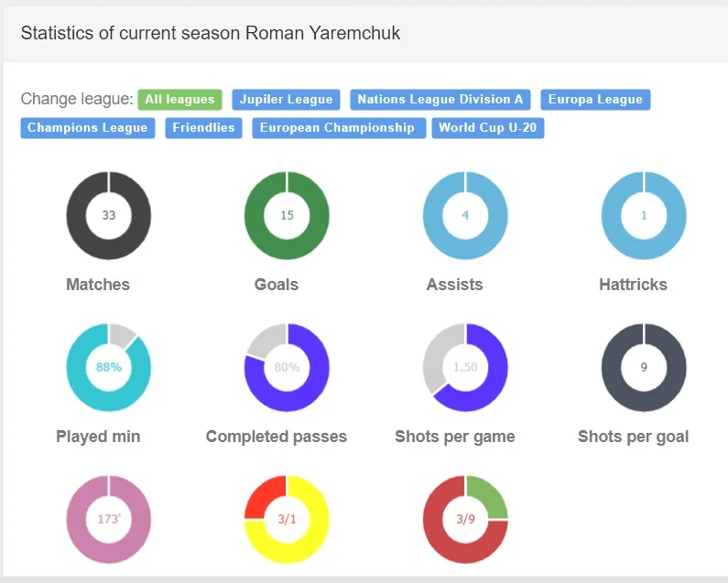Viewport: 728px width, 583px height.
Task: Open European Championship statistics
Action: click(x=337, y=128)
